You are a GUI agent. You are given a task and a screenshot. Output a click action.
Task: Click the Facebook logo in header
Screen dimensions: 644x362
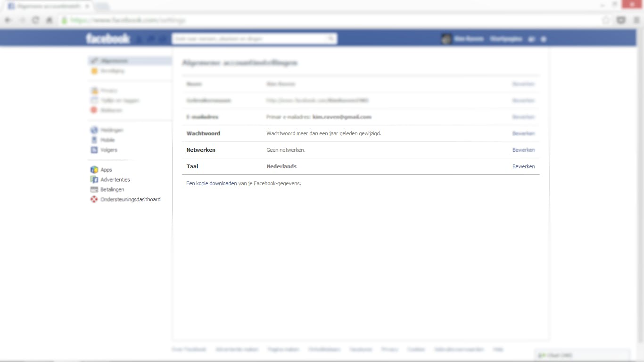click(x=108, y=39)
